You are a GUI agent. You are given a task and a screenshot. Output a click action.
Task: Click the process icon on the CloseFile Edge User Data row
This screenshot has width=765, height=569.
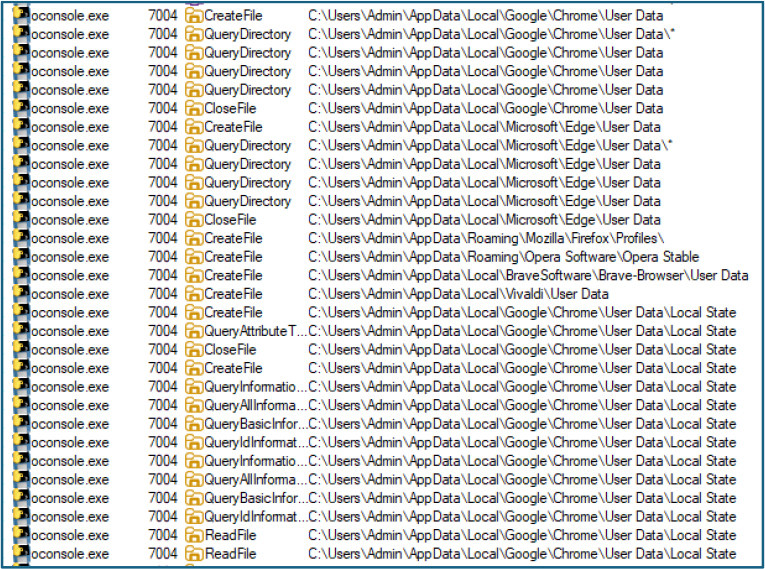pyautogui.click(x=21, y=219)
